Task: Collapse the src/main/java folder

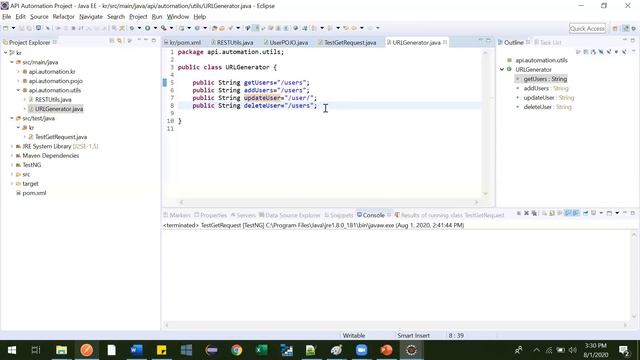Action: point(12,62)
